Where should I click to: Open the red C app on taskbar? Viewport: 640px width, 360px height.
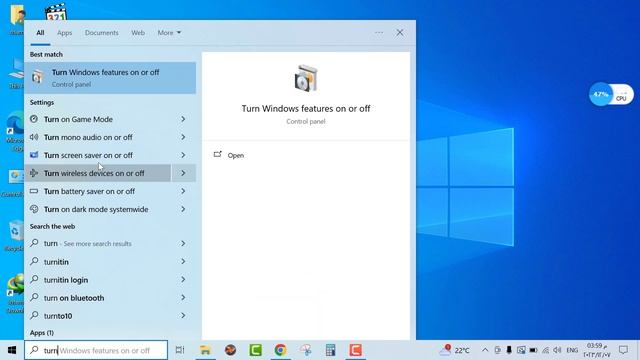(356, 350)
